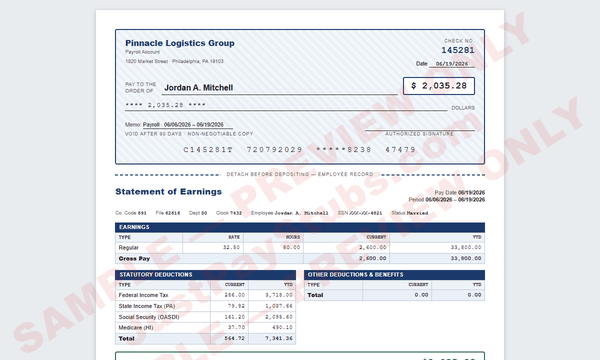The image size is (600, 360).
Task: Click routing number "720792029"
Action: tap(274, 150)
